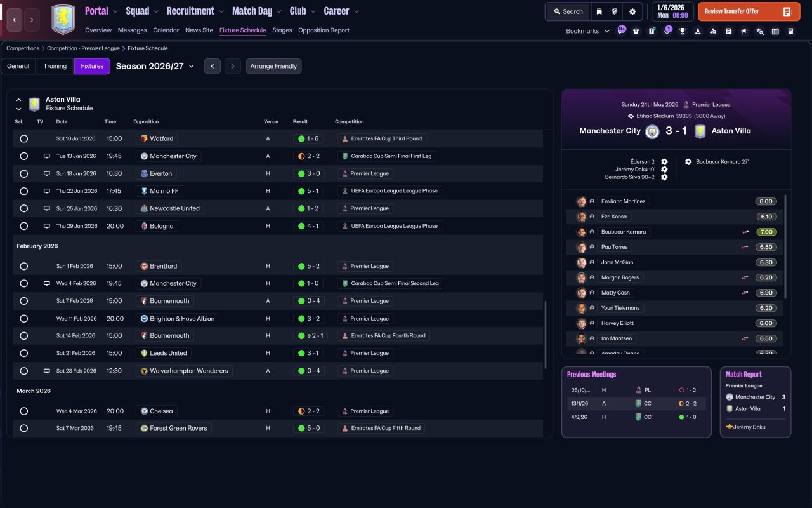Click the Aston Villa club crest logo
This screenshot has width=812, height=508.
tap(63, 20)
